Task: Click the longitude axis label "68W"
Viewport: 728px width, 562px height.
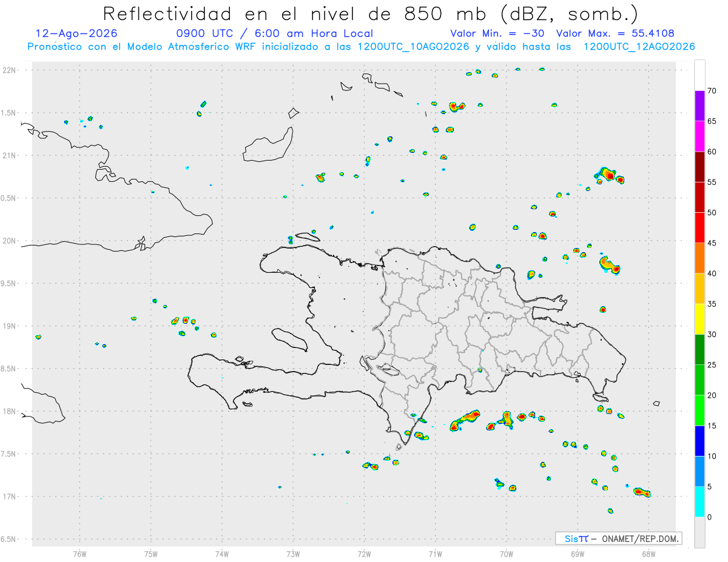Action: pos(649,554)
